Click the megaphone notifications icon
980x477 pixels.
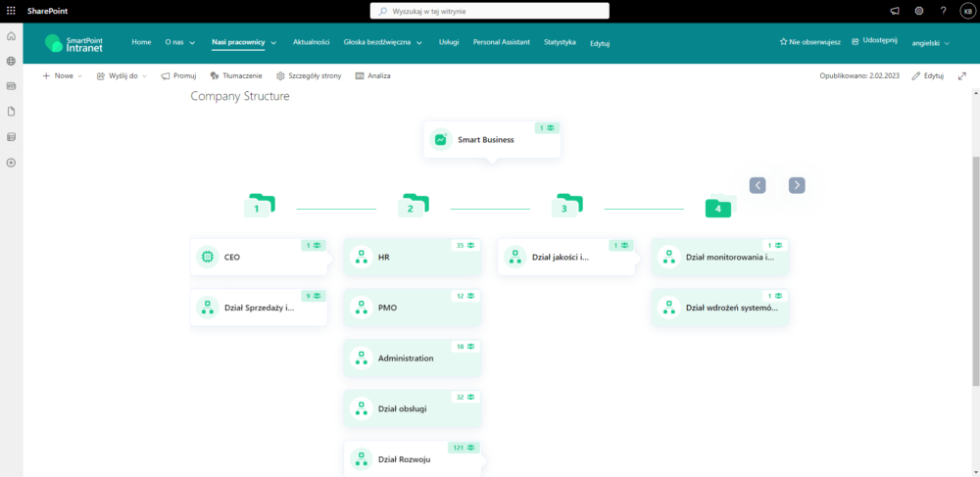coord(894,11)
